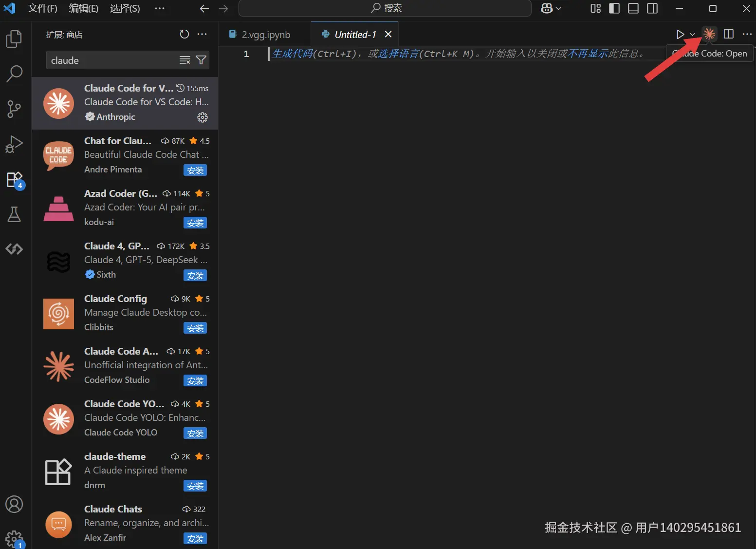Toggle primary side bar visibility
Screen dimensions: 756x549
[x=614, y=8]
